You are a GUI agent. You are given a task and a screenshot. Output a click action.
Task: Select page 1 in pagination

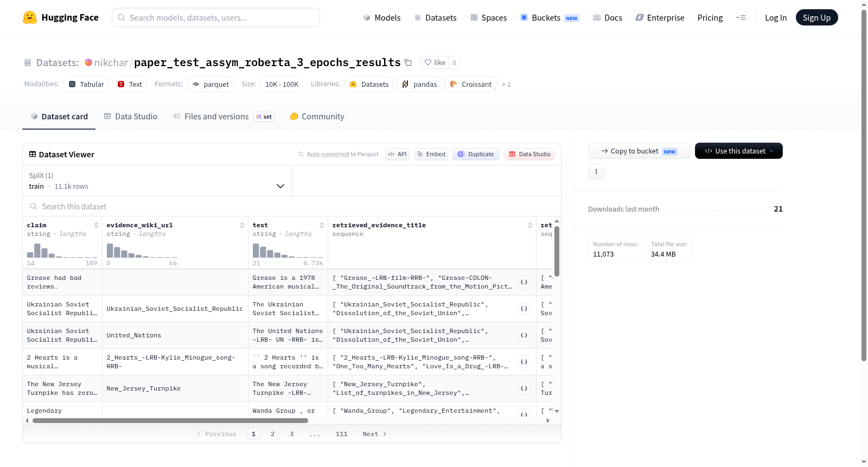(253, 434)
